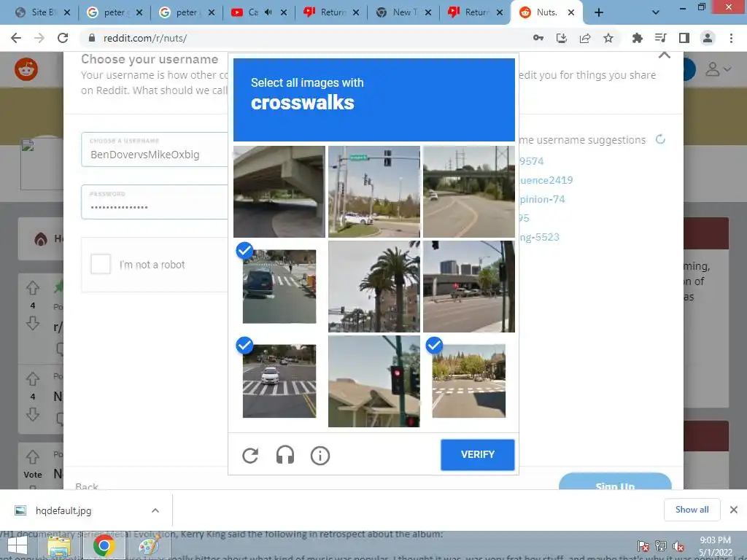The height and width of the screenshot is (560, 747).
Task: Open the Chrome profile avatar
Action: [708, 38]
